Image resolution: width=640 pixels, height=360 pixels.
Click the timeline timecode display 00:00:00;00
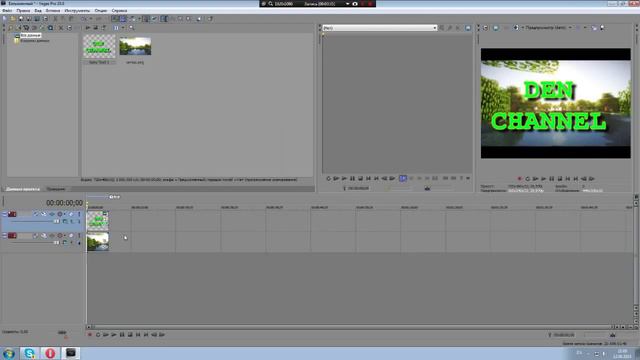(64, 203)
